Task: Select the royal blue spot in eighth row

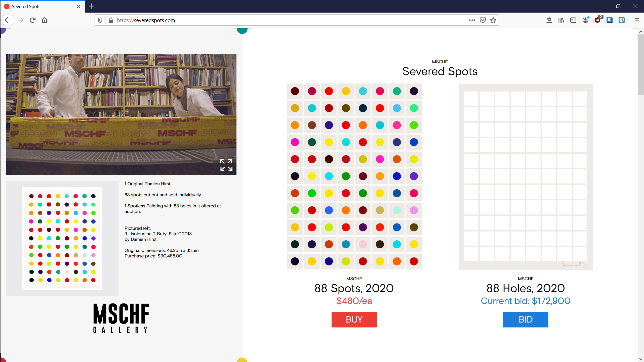Action: (329, 210)
